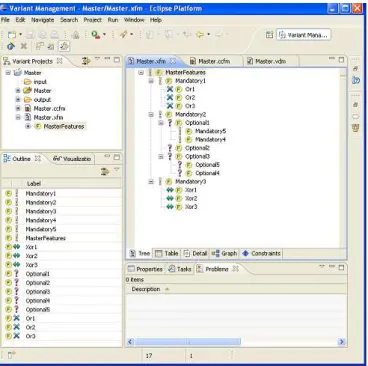Switch to the Visualization tab

point(72,159)
